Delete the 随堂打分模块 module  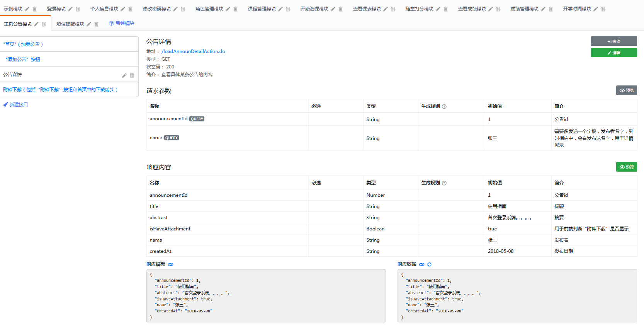pyautogui.click(x=445, y=9)
